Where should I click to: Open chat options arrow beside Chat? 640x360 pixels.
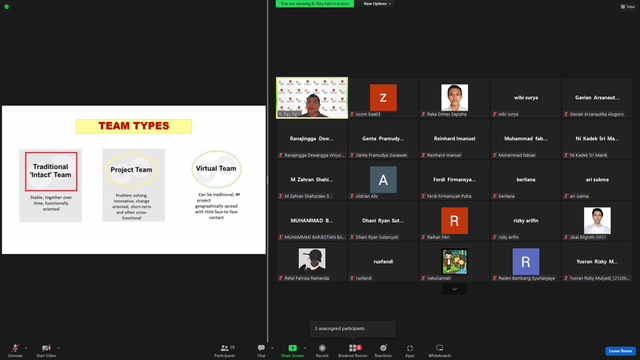tap(272, 348)
